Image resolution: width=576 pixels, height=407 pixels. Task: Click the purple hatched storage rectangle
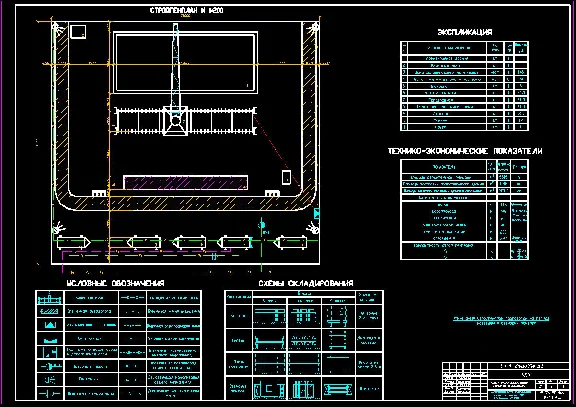(186, 183)
